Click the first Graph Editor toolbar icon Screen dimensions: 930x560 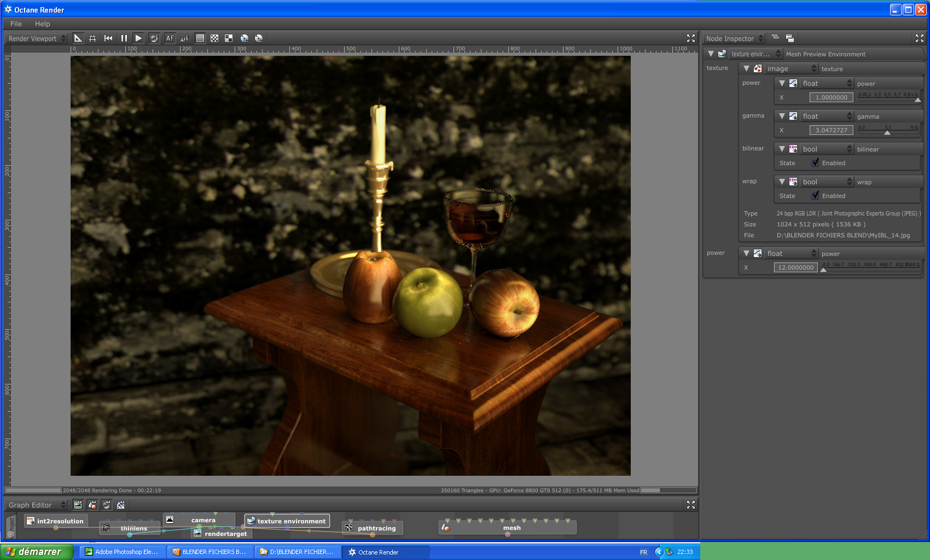(78, 505)
